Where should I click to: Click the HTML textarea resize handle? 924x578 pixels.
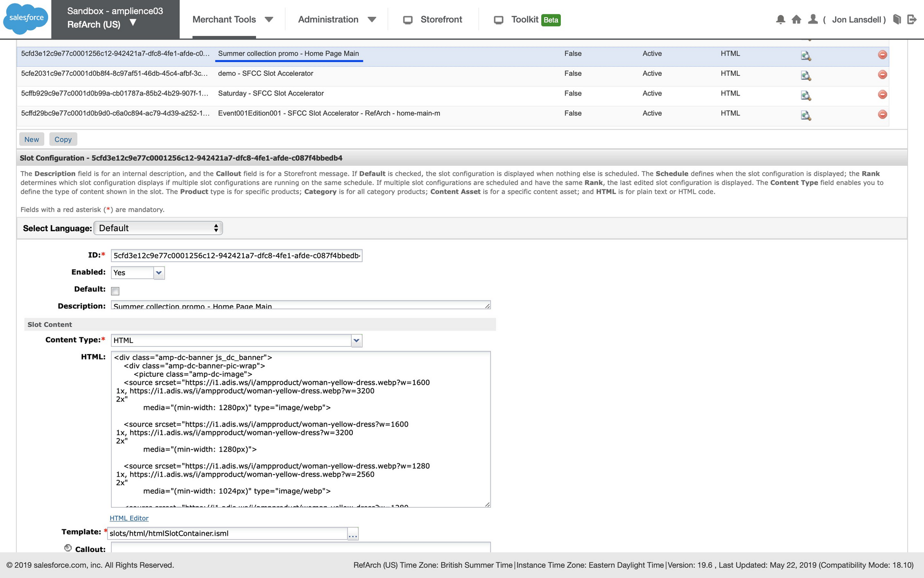tap(487, 504)
